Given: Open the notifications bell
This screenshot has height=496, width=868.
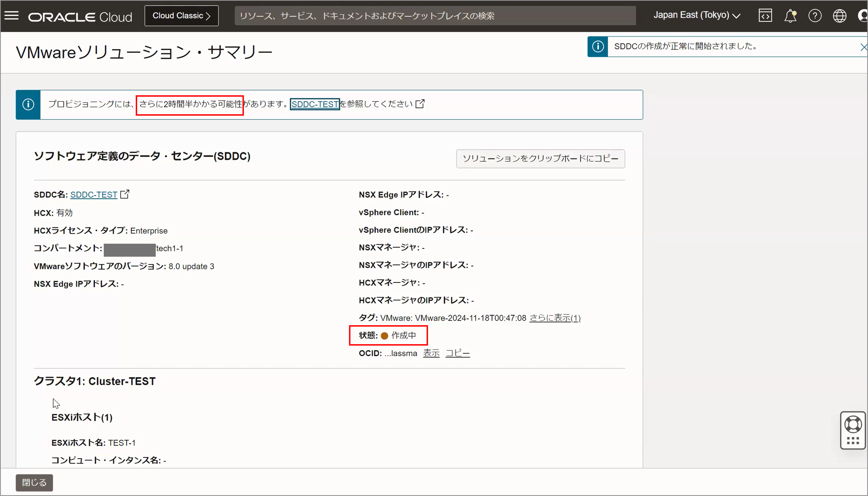Looking at the screenshot, I should [790, 16].
